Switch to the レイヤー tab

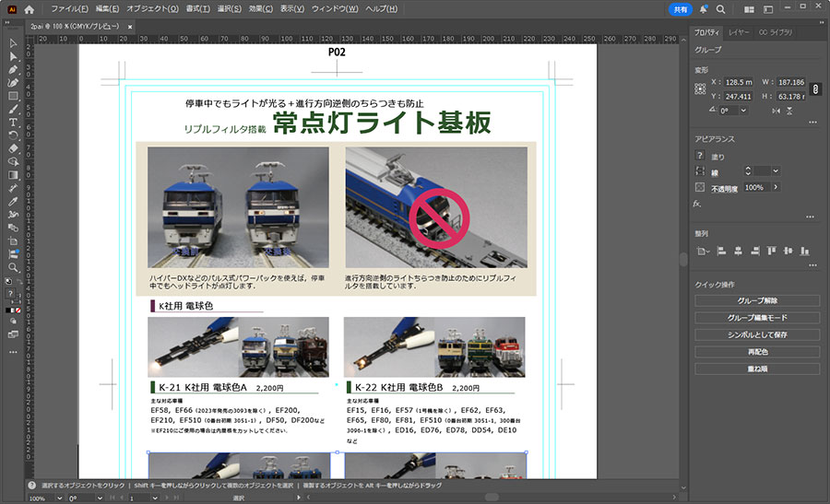[x=739, y=32]
